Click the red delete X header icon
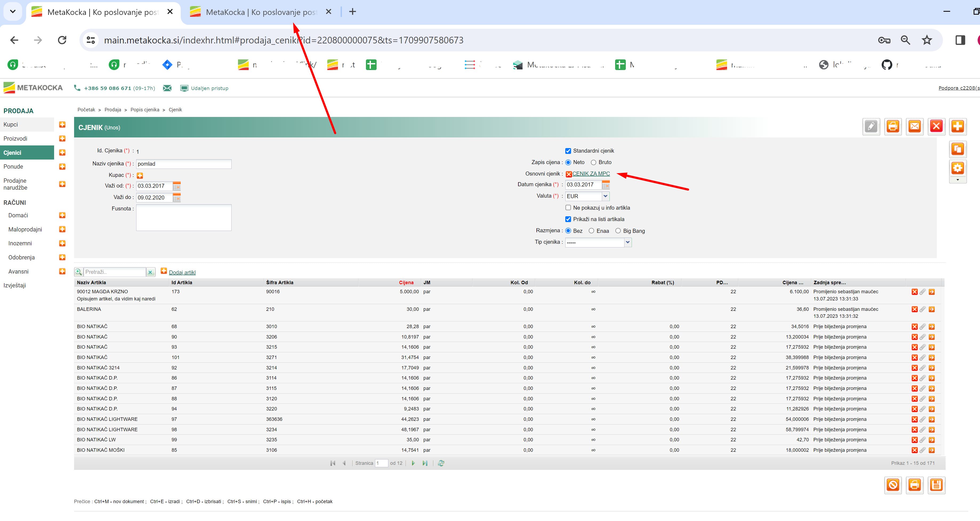This screenshot has width=980, height=521. 936,126
